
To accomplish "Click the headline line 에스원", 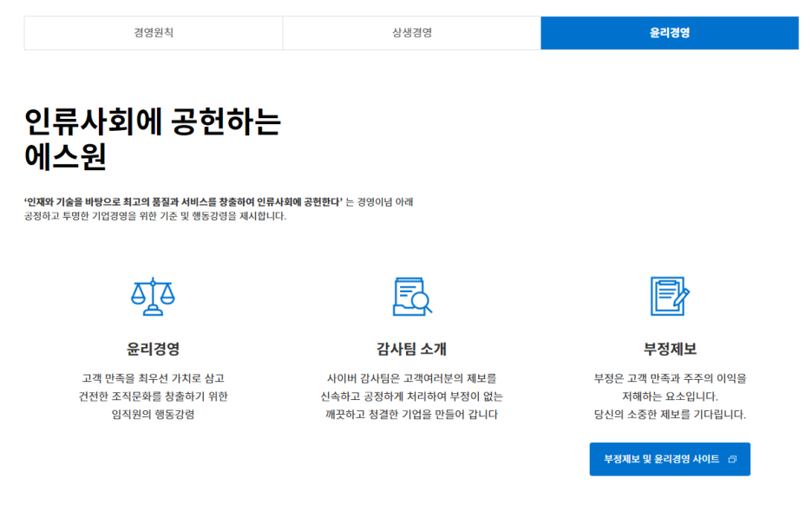I will point(66,156).
